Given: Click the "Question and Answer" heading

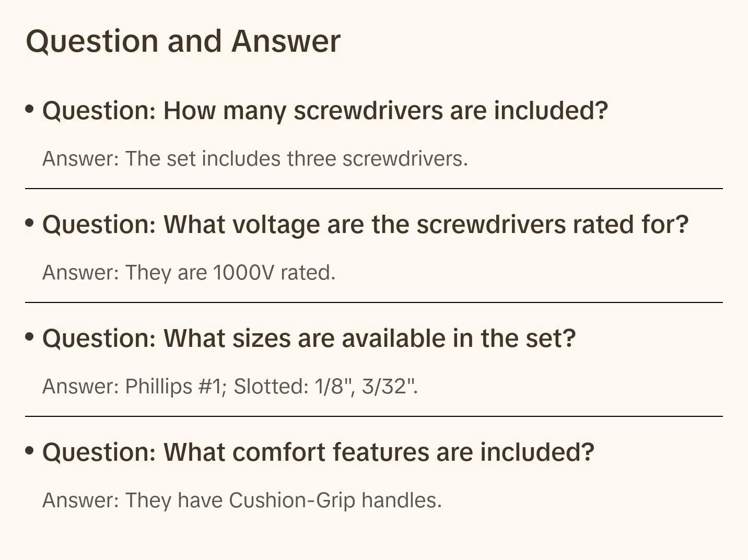Looking at the screenshot, I should click(183, 41).
